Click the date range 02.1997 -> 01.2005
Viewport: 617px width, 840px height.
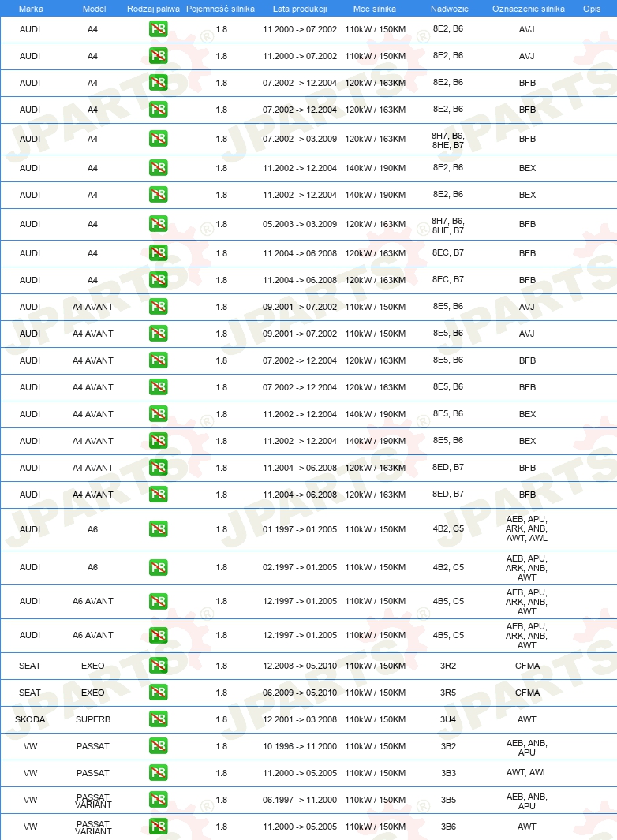click(x=300, y=567)
